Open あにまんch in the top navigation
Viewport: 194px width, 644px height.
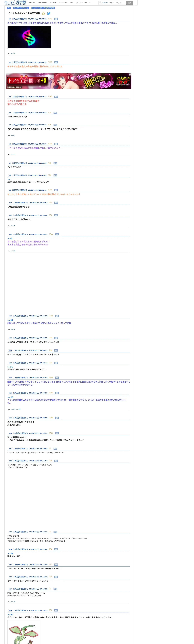pyautogui.click(x=63, y=3)
